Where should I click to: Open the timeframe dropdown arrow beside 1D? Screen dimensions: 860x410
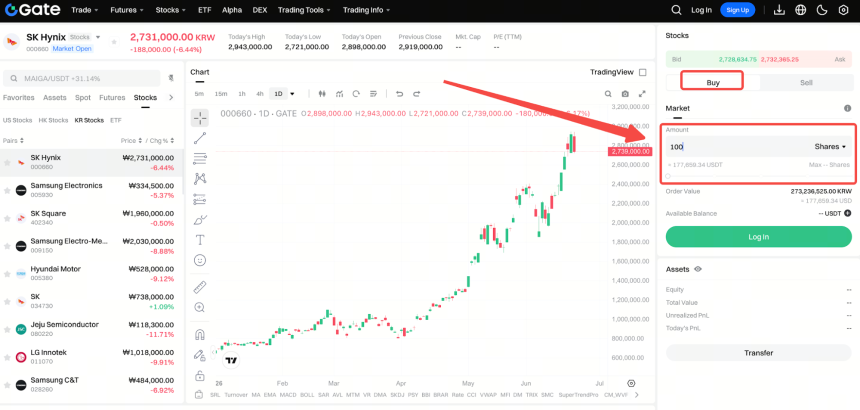(292, 94)
